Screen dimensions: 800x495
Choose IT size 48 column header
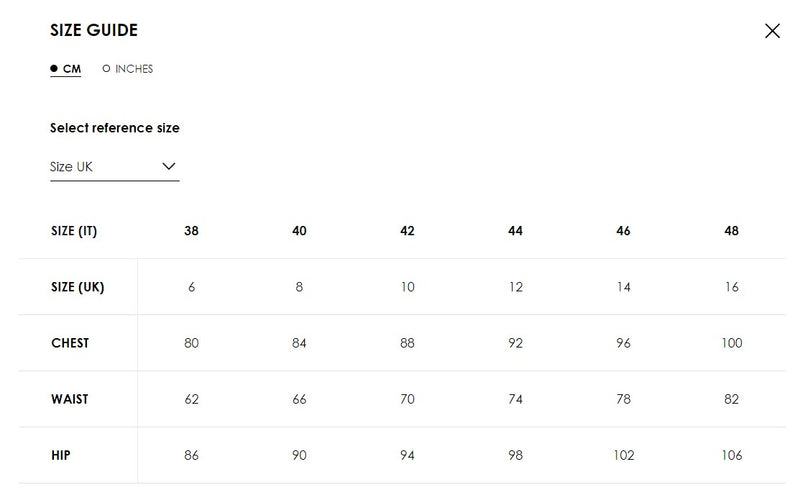[x=731, y=231]
